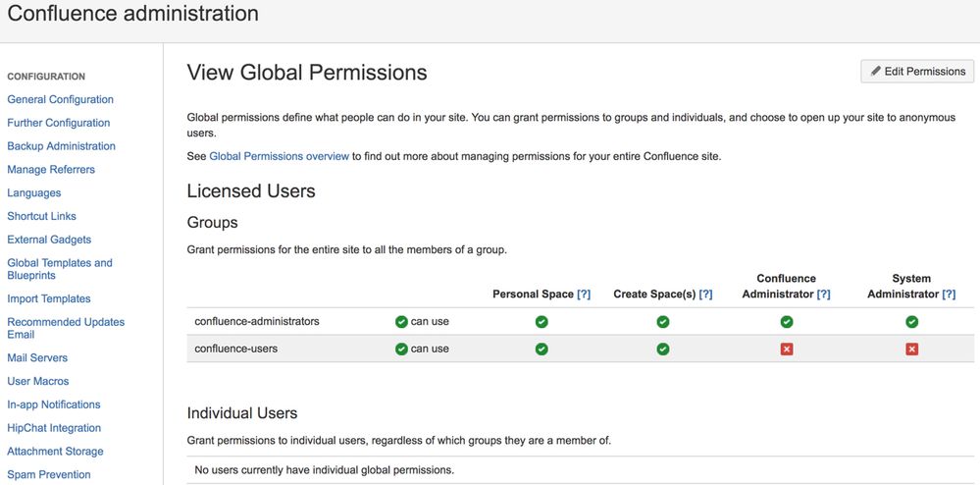Click the CONFIGURATION sidebar section label
The height and width of the screenshot is (485, 980).
46,77
